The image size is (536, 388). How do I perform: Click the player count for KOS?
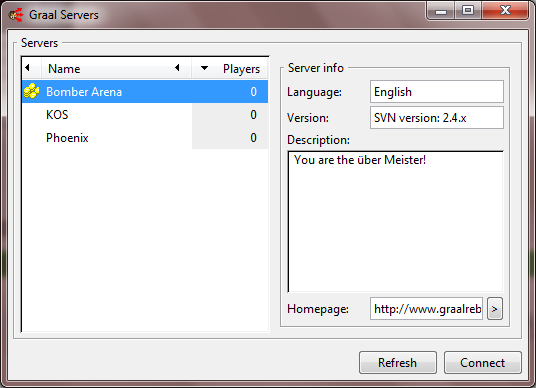(x=253, y=115)
